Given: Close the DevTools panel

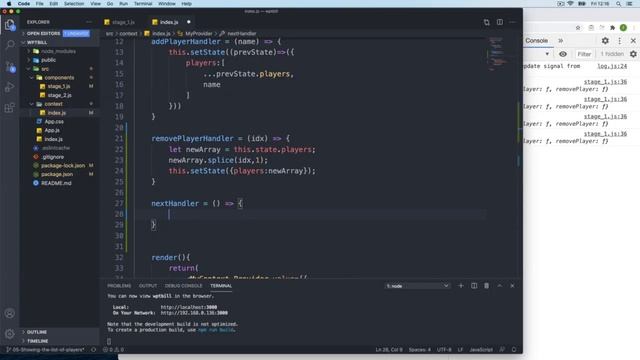Looking at the screenshot, I should click(x=633, y=40).
